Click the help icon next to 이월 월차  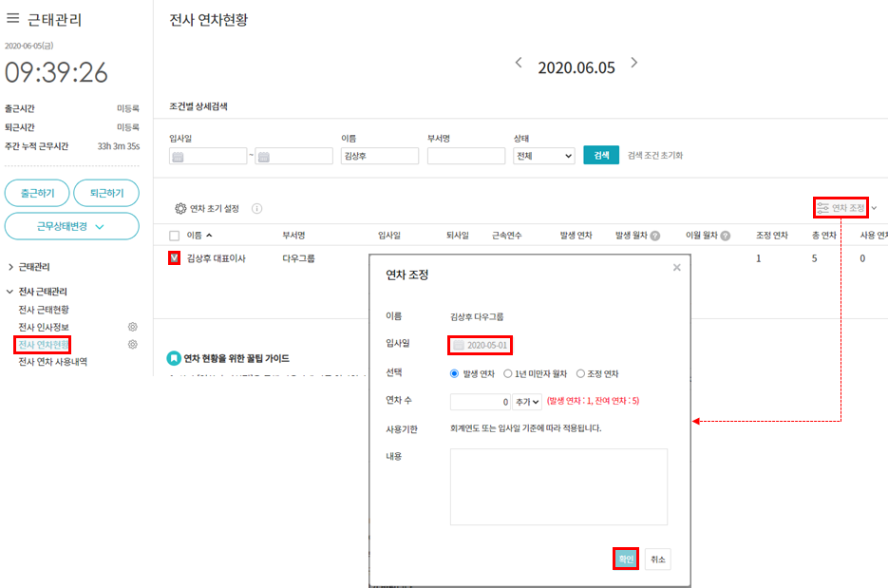pyautogui.click(x=726, y=236)
